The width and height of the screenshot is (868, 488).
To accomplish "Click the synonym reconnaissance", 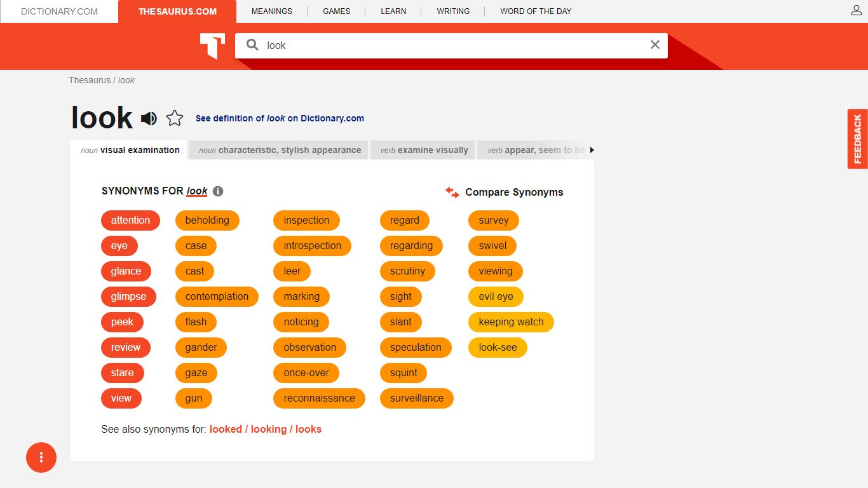I will (x=319, y=398).
